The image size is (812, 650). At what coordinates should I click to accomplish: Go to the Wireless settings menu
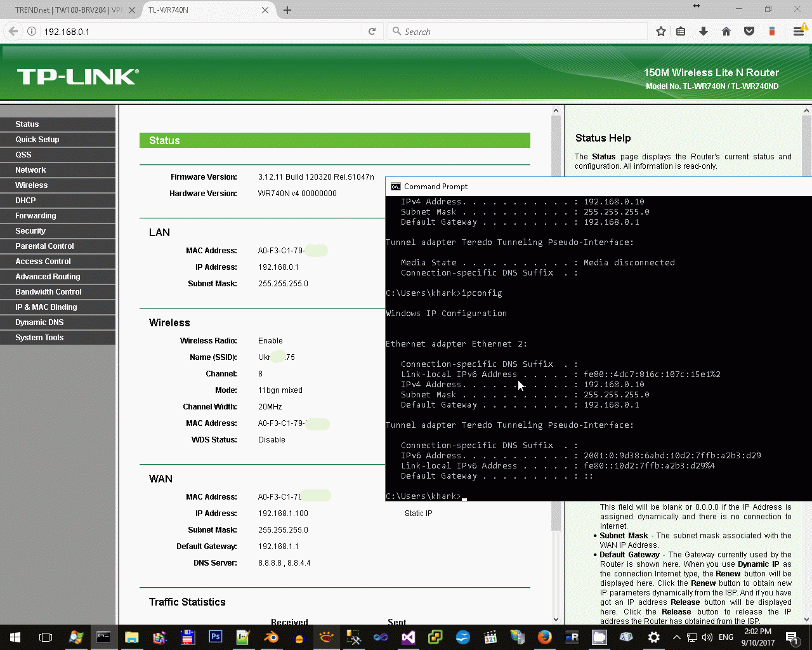[58, 185]
